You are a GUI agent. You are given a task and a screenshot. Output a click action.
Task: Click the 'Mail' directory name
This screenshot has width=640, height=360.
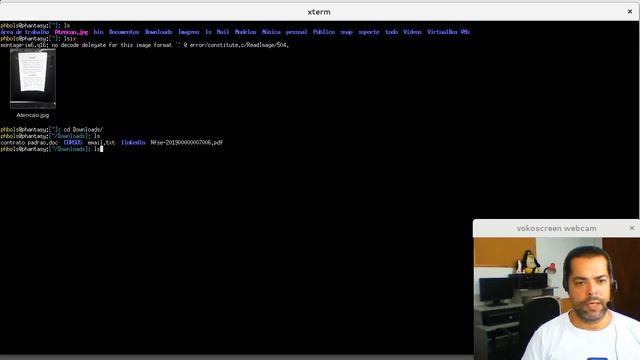click(222, 32)
